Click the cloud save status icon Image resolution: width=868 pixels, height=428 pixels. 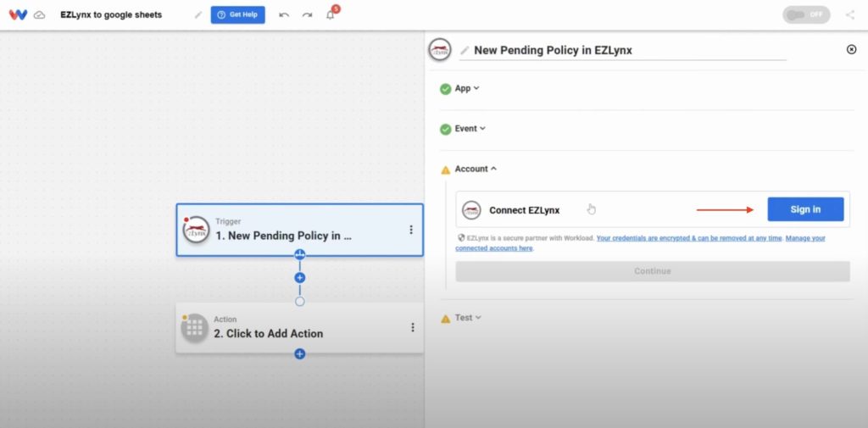coord(39,15)
